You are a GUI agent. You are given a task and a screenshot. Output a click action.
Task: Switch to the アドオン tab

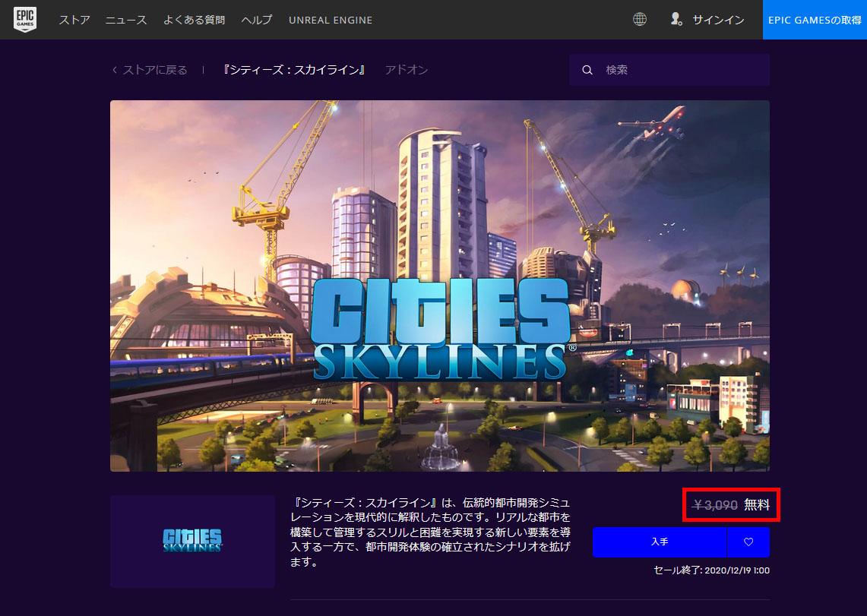click(x=407, y=70)
